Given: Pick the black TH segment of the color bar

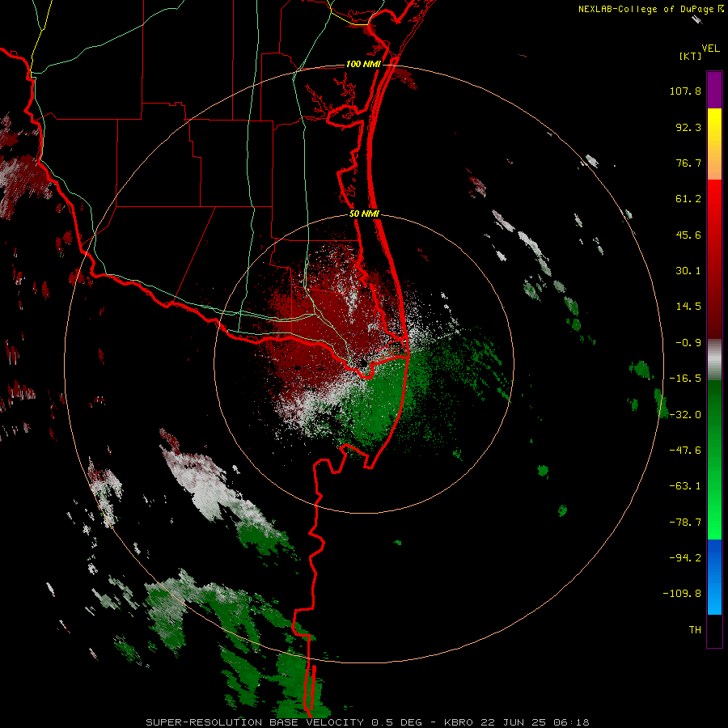Looking at the screenshot, I should click(714, 630).
